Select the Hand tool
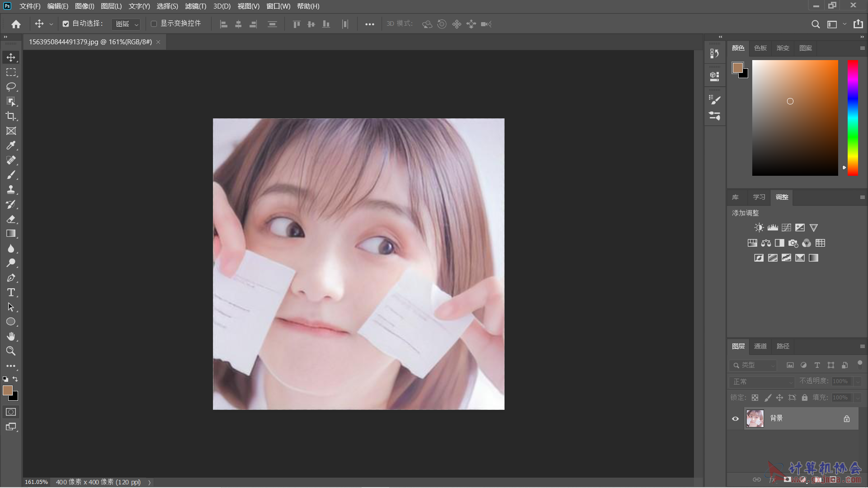Image resolution: width=868 pixels, height=488 pixels. [11, 336]
